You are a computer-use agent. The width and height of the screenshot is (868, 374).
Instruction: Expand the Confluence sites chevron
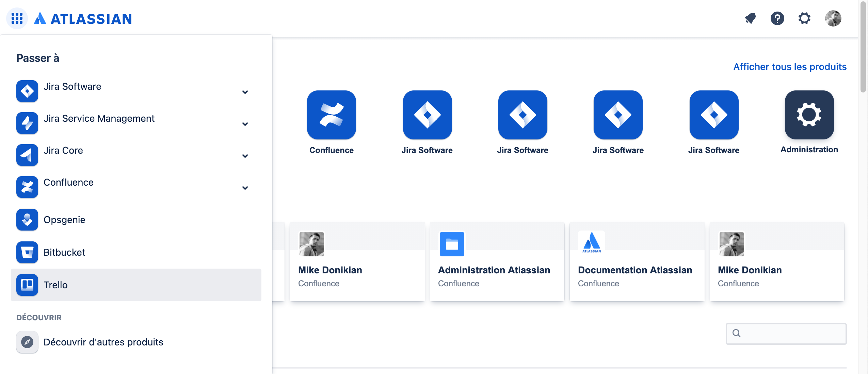(245, 188)
